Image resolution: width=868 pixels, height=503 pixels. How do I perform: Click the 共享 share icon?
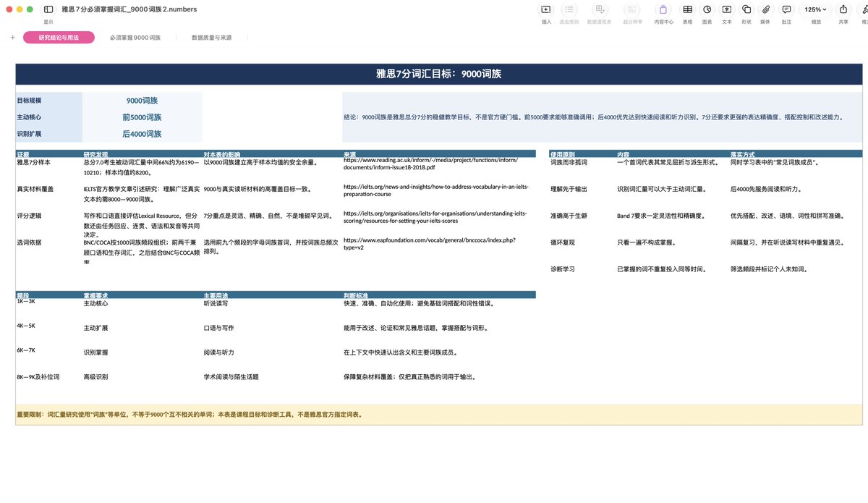[x=843, y=9]
